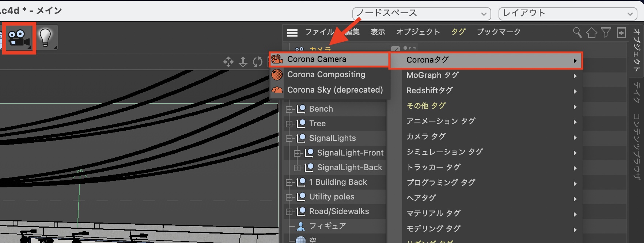Click the viewport zoom camera icon
644x243 pixels.
243,62
